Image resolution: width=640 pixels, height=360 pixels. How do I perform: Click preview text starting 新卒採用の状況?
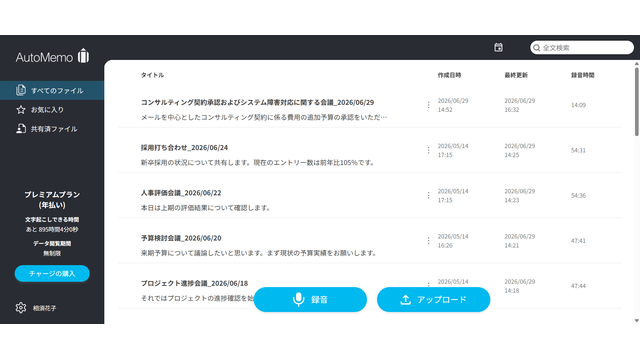[258, 162]
